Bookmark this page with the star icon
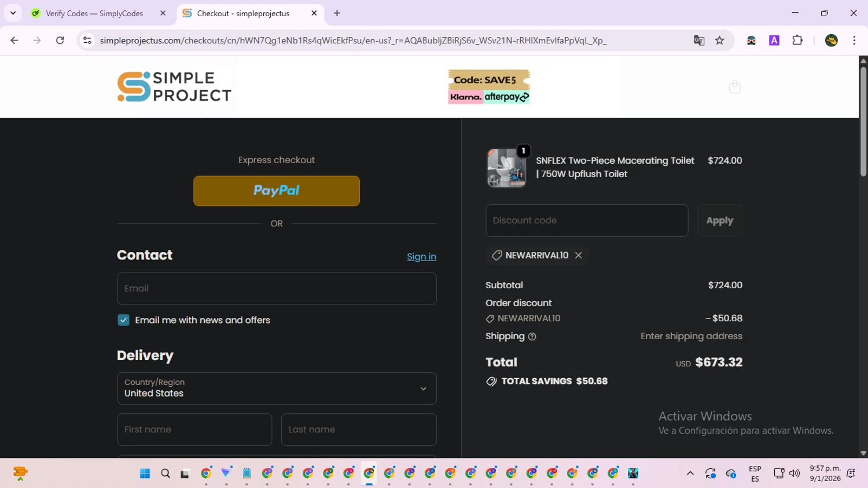 click(x=719, y=41)
